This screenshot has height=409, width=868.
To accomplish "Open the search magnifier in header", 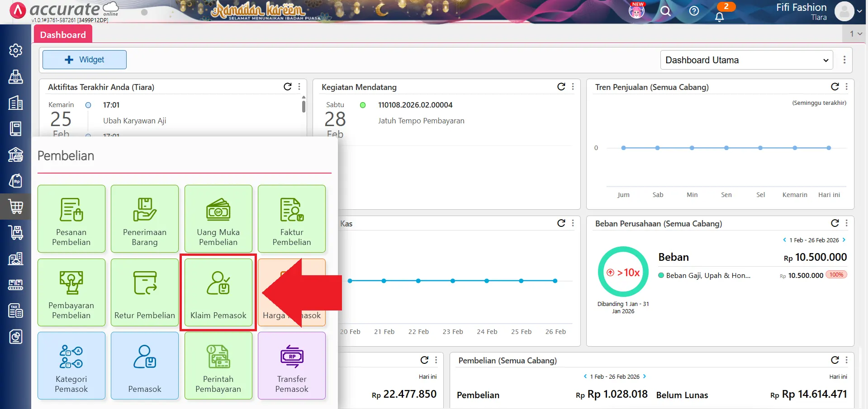I will pyautogui.click(x=665, y=11).
